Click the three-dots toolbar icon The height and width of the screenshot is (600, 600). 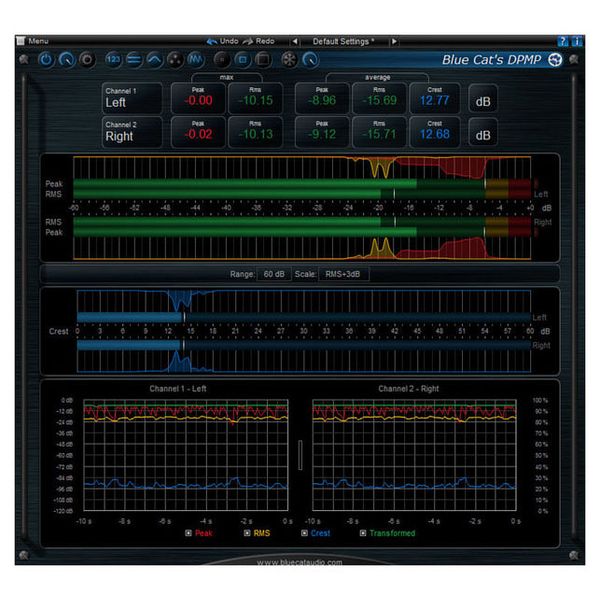(x=174, y=60)
